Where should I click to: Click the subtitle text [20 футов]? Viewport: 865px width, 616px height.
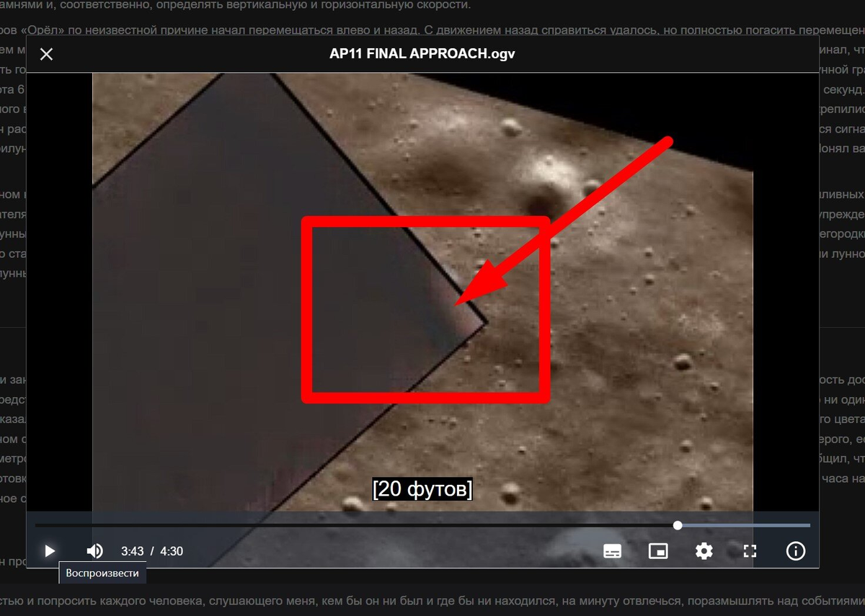pyautogui.click(x=422, y=489)
